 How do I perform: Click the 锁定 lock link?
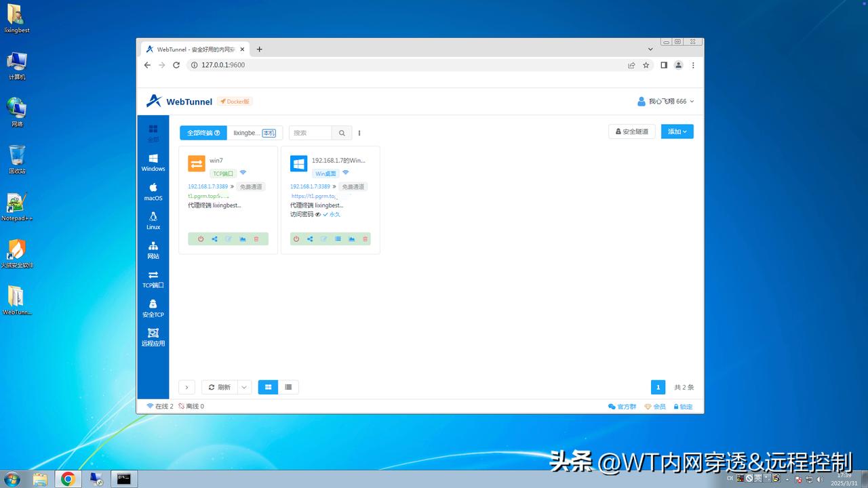(x=683, y=407)
